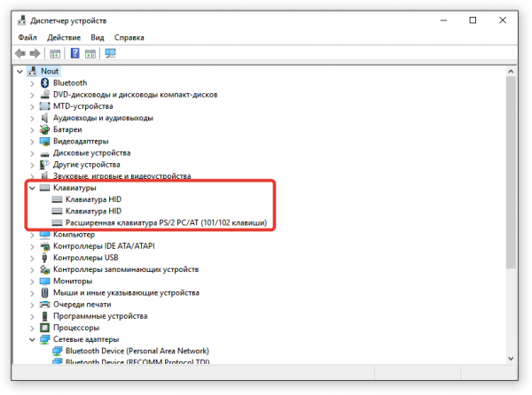532x395 pixels.
Task: Click the Контроллеры IDE ATA/ATAPI icon
Action: [44, 246]
